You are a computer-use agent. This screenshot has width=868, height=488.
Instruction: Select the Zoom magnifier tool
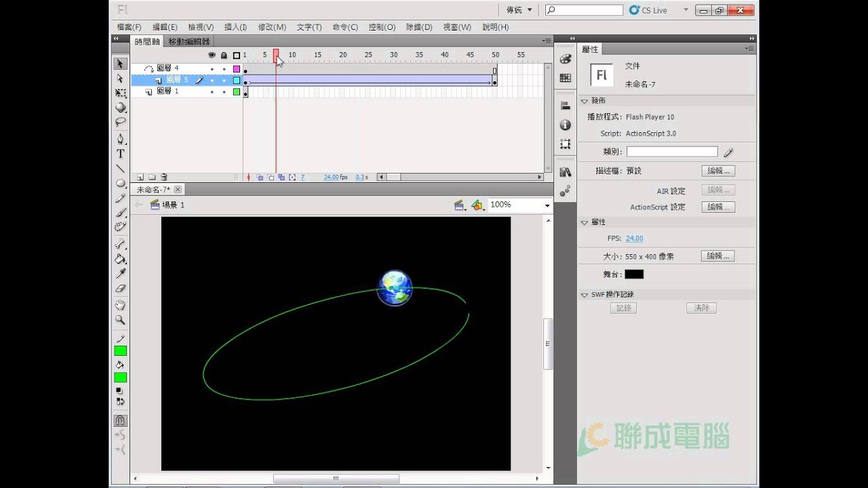coord(120,320)
